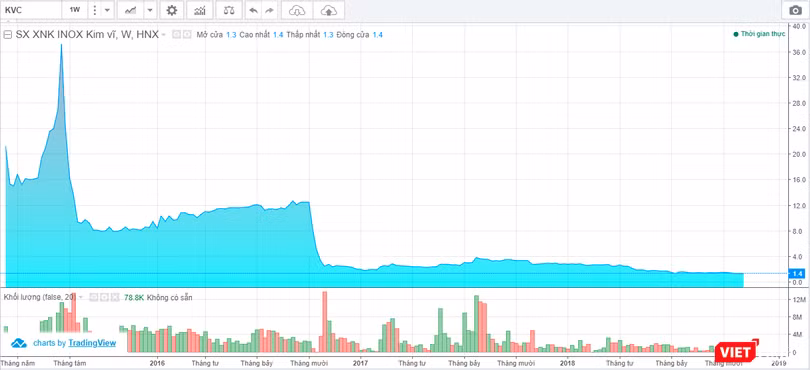This screenshot has height=370, width=810.
Task: Collapse the legend with minus box
Action: [x=8, y=35]
